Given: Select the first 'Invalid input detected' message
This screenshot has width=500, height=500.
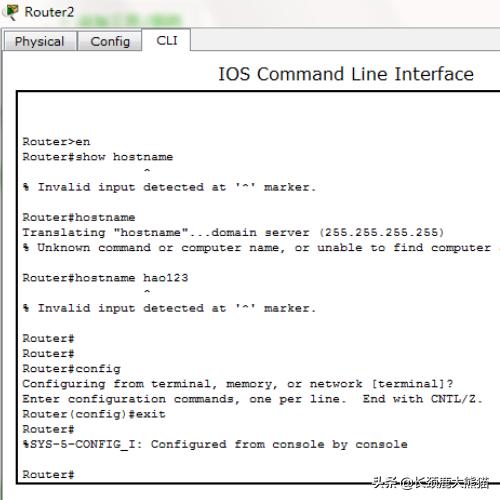Looking at the screenshot, I should pyautogui.click(x=169, y=187).
